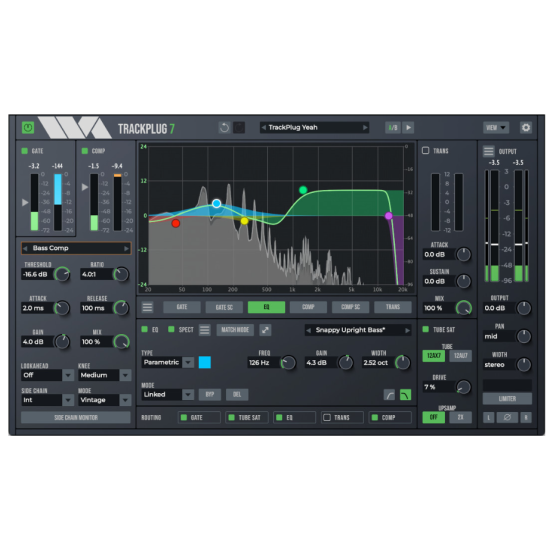Open the Snappy Upright Bass preset selector
This screenshot has width=550, height=550.
358,330
